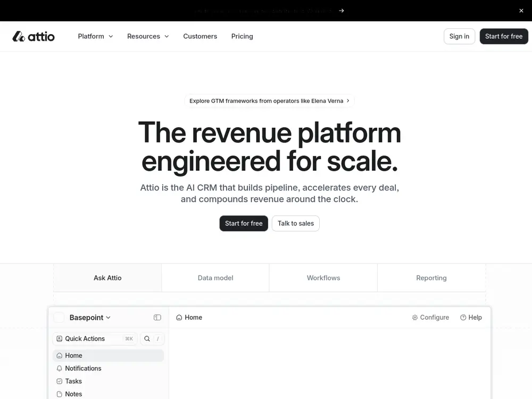Click the Attio logo

tap(33, 36)
